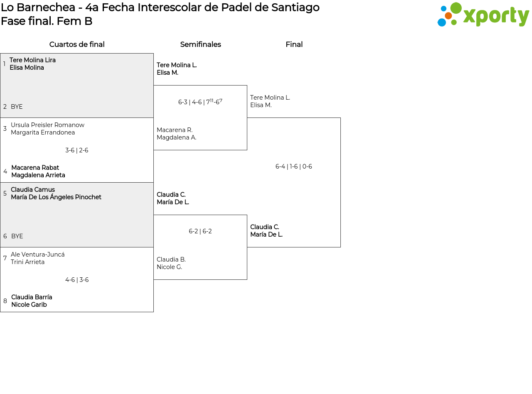Click the semifinal score starting with 6-3
This screenshot has width=532, height=394.
tap(200, 102)
